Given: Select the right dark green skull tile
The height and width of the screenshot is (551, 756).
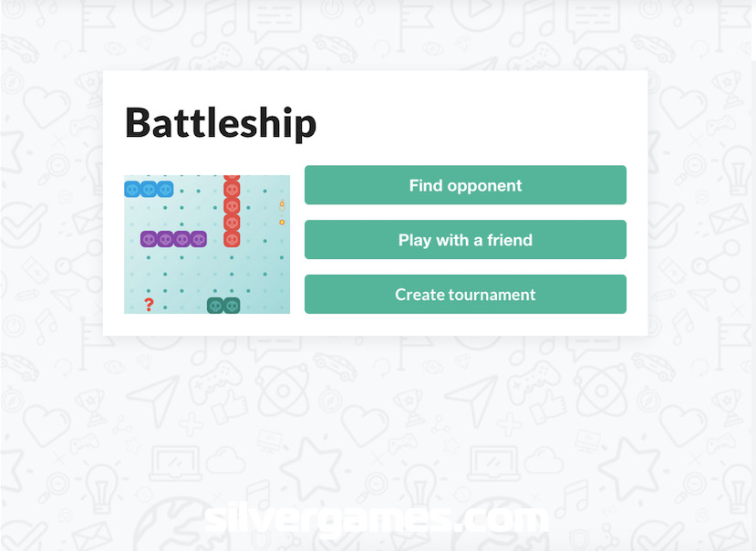Looking at the screenshot, I should click(x=232, y=306).
